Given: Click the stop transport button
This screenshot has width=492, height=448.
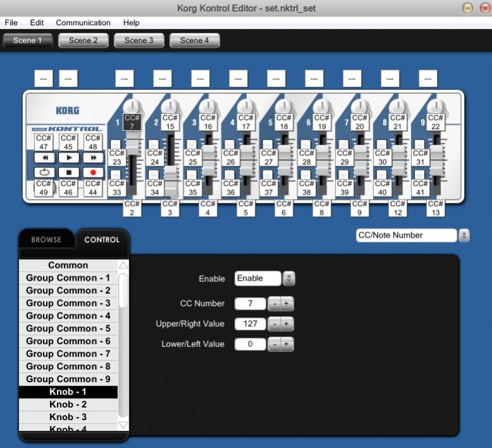Looking at the screenshot, I should point(69,172).
